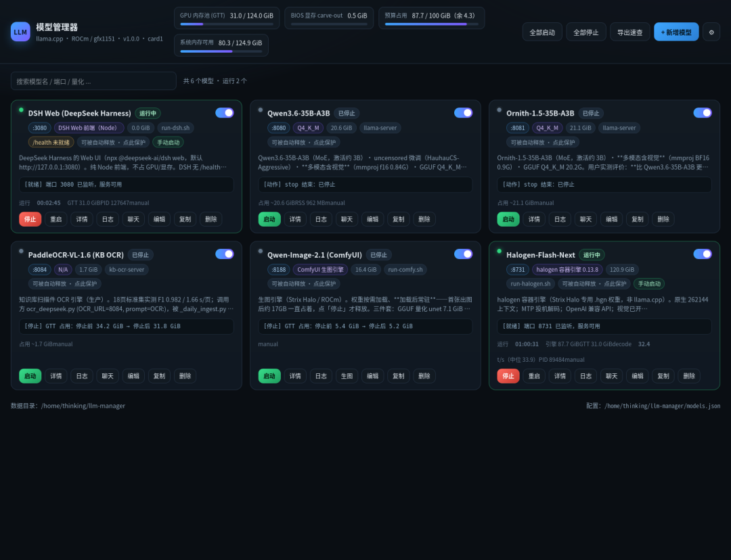Click 手动启动 tag on DSH Web card
Viewport: 731px width, 560px height.
pos(169,142)
